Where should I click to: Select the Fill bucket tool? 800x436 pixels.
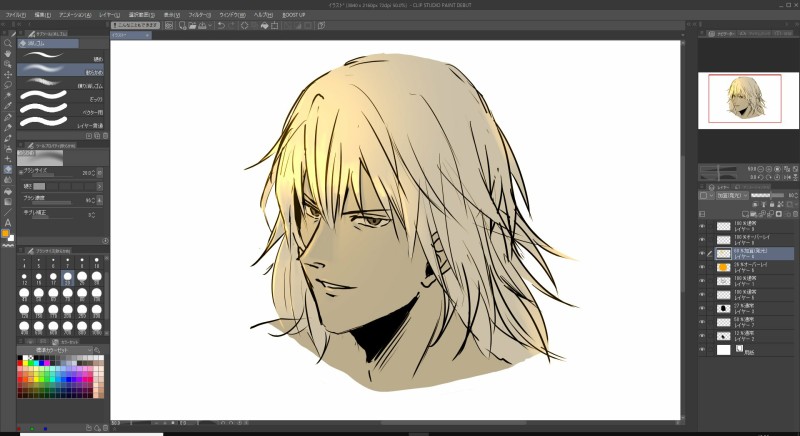click(x=8, y=191)
